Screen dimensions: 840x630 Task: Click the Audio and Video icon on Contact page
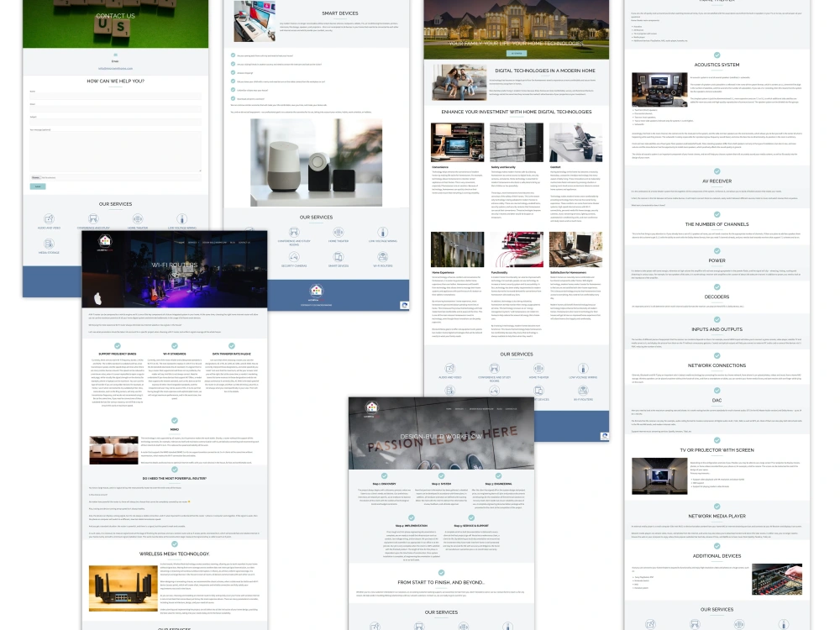coord(50,219)
